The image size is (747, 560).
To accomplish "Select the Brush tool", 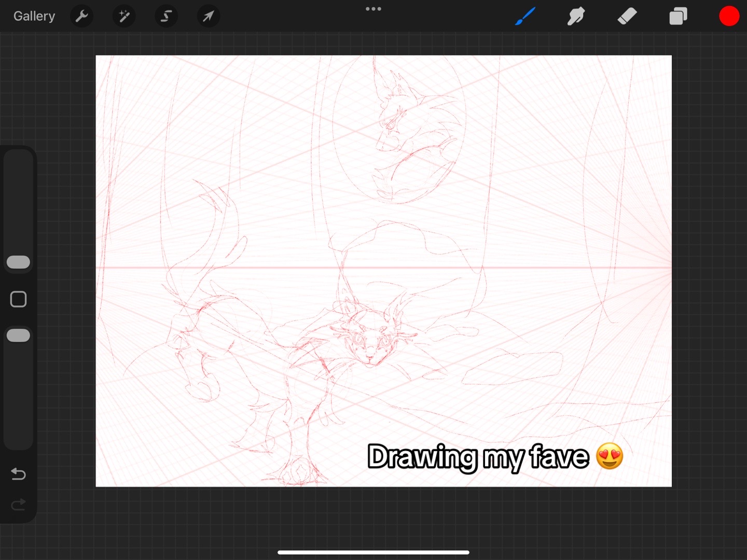I will click(525, 16).
